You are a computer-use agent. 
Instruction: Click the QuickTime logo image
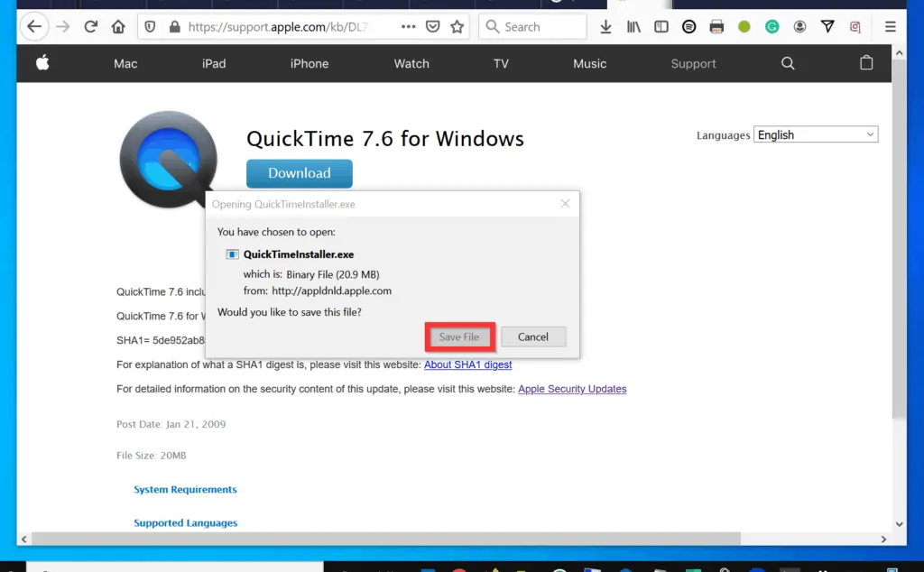click(169, 159)
